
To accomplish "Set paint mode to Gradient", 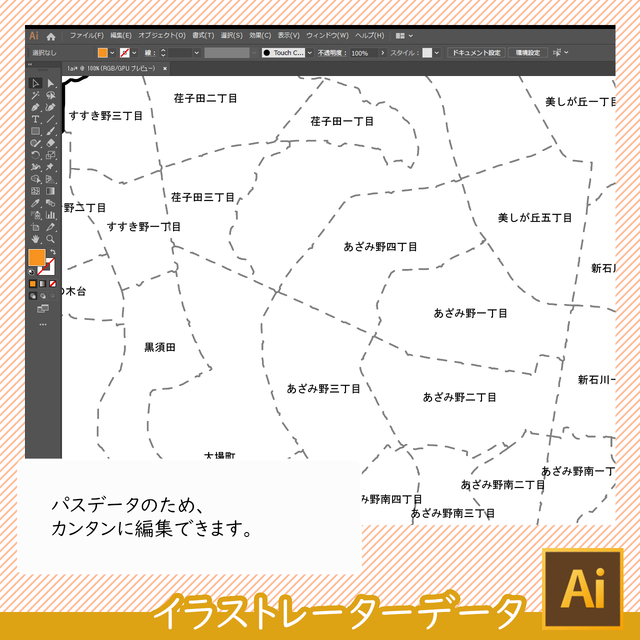I will pos(43,284).
